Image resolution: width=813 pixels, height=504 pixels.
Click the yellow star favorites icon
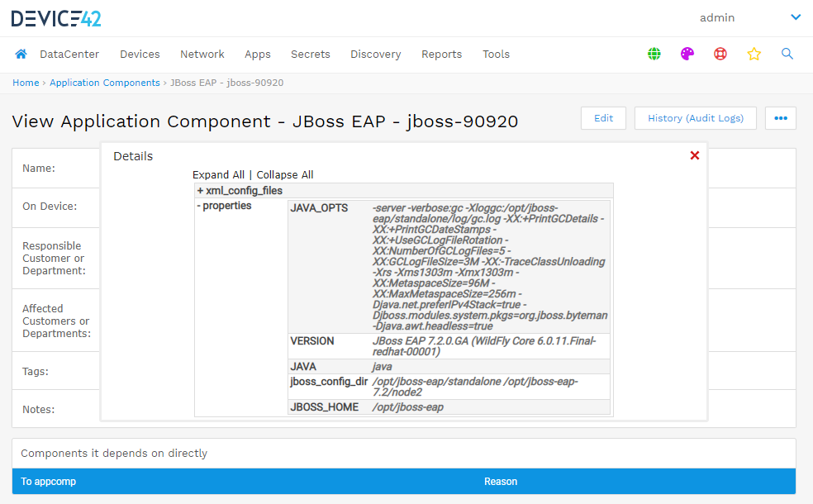(x=754, y=54)
